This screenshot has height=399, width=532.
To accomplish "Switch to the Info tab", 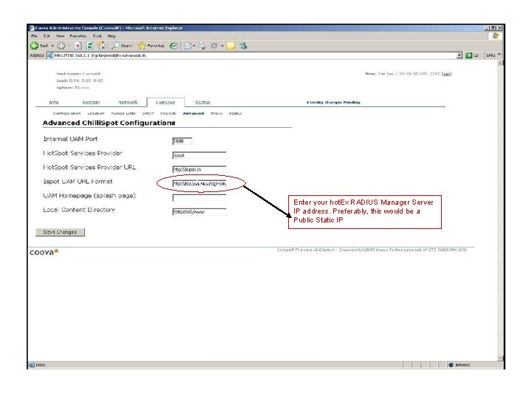I will pyautogui.click(x=54, y=102).
